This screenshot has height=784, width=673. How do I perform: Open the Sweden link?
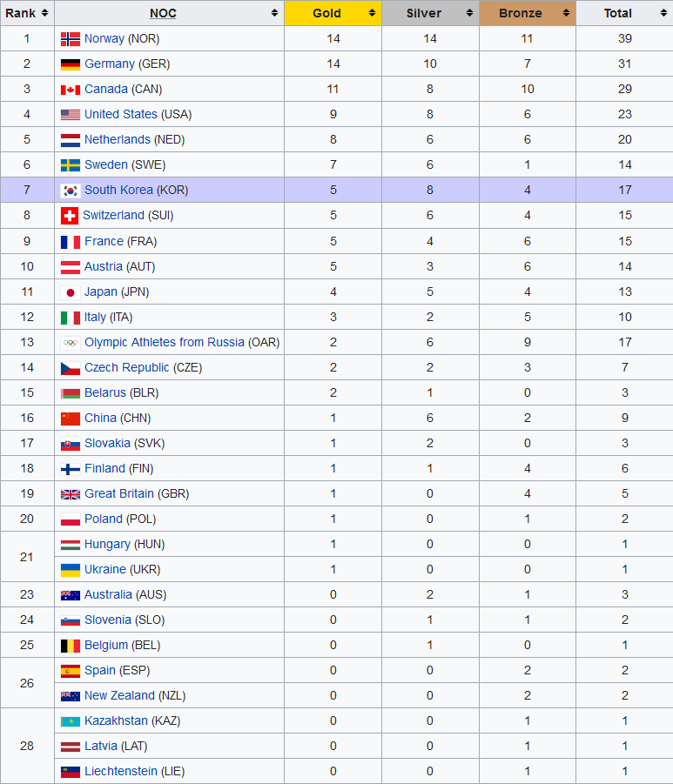pyautogui.click(x=106, y=164)
